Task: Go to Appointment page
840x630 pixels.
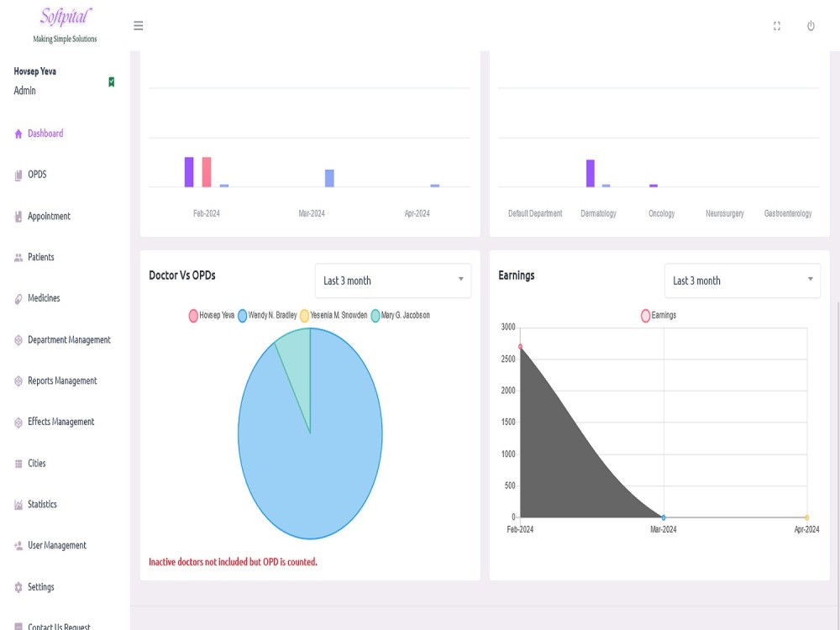Action: [x=49, y=216]
